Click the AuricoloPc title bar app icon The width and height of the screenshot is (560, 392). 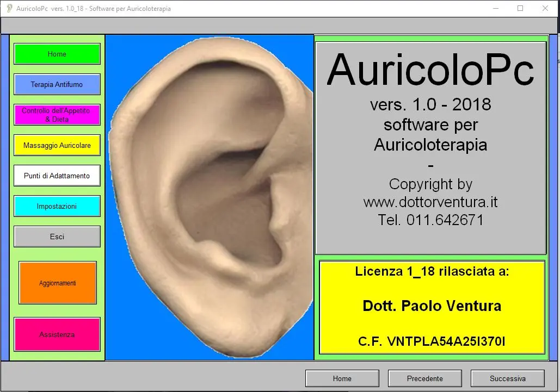(9, 8)
